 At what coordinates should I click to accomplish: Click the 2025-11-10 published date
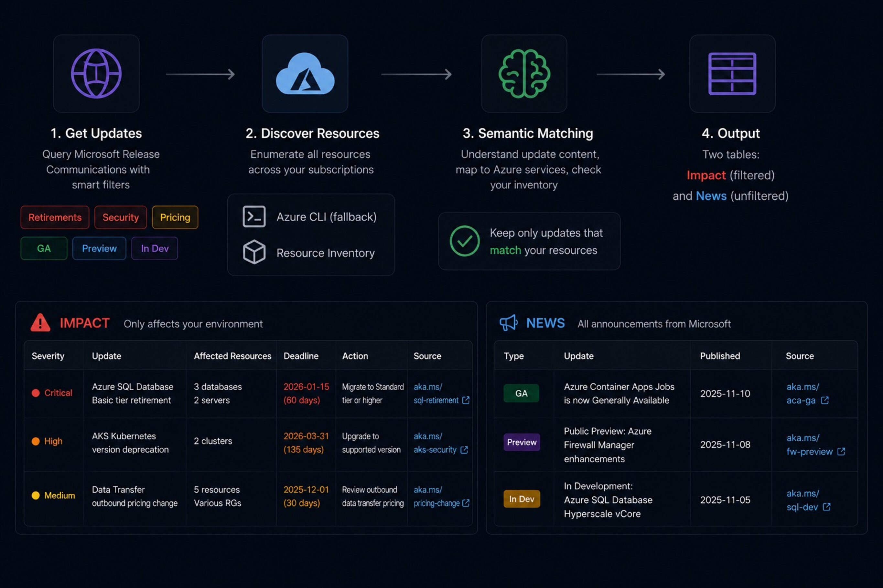pyautogui.click(x=725, y=394)
